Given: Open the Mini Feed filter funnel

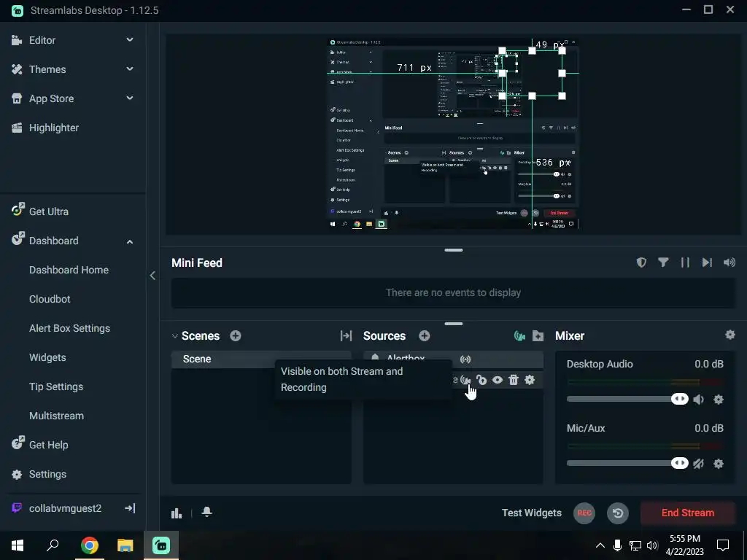Looking at the screenshot, I should [663, 262].
